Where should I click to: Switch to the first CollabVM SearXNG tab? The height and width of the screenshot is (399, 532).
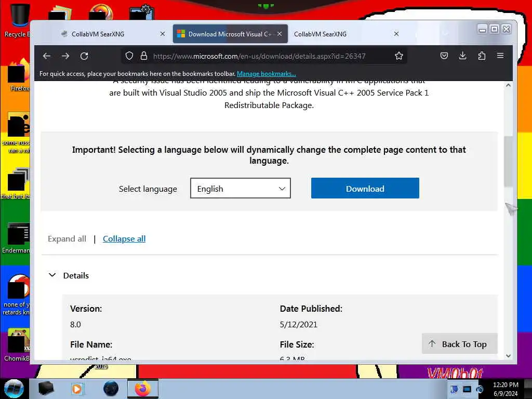click(109, 34)
